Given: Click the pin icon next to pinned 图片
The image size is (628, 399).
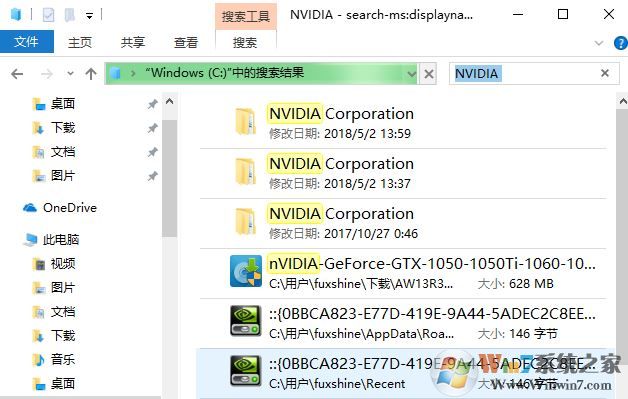Looking at the screenshot, I should coord(152,176).
